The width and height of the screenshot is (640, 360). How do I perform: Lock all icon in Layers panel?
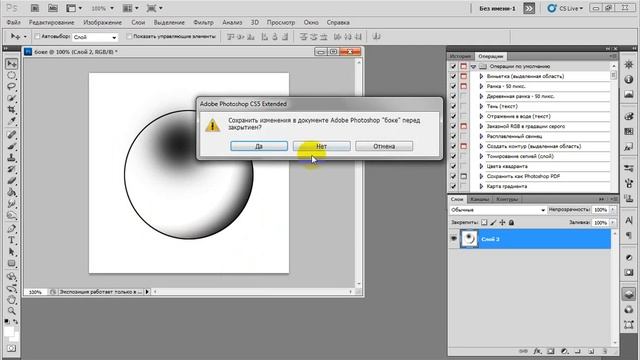click(511, 222)
